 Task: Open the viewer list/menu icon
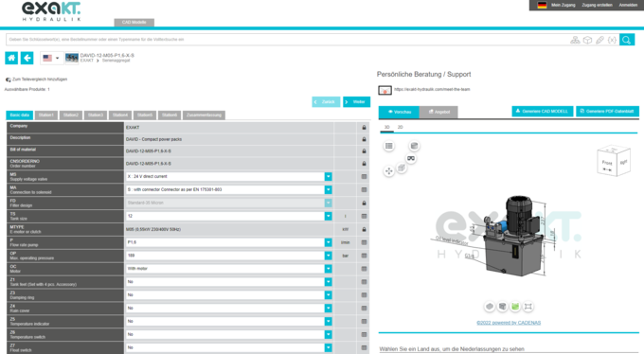click(x=389, y=146)
